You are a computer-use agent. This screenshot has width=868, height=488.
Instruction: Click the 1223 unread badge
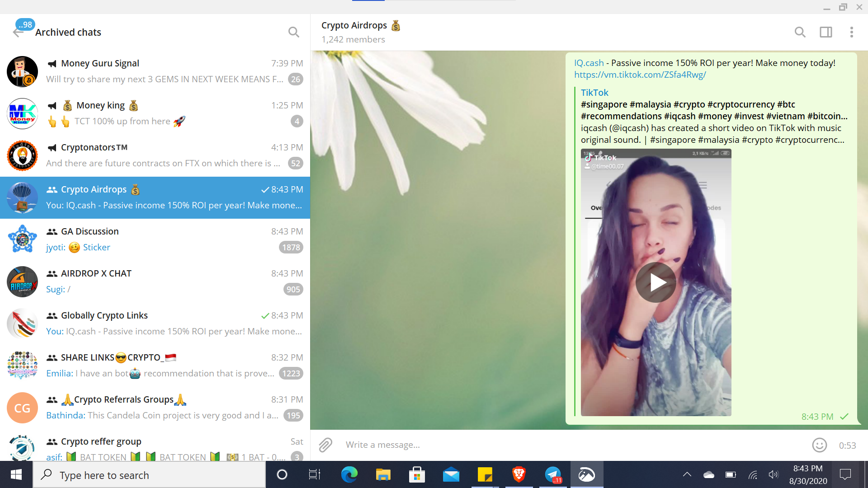click(x=291, y=373)
